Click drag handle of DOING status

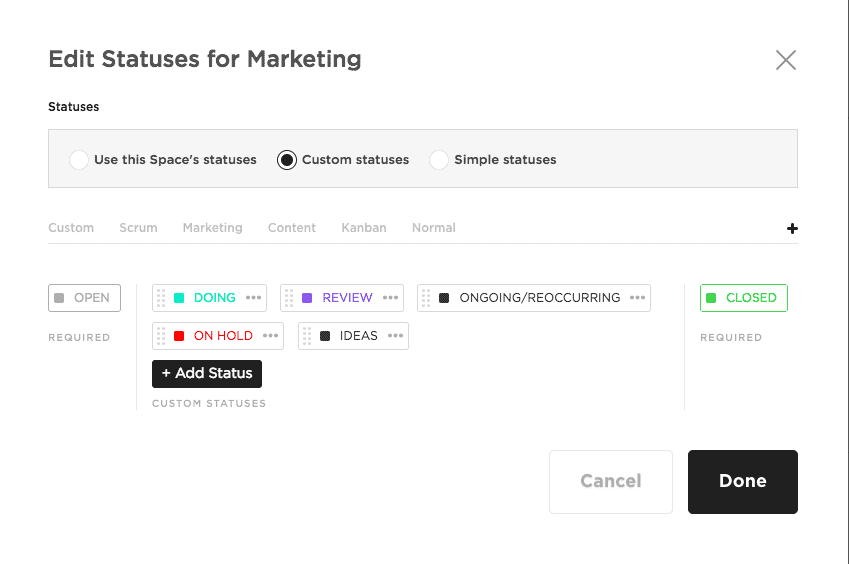coord(161,298)
